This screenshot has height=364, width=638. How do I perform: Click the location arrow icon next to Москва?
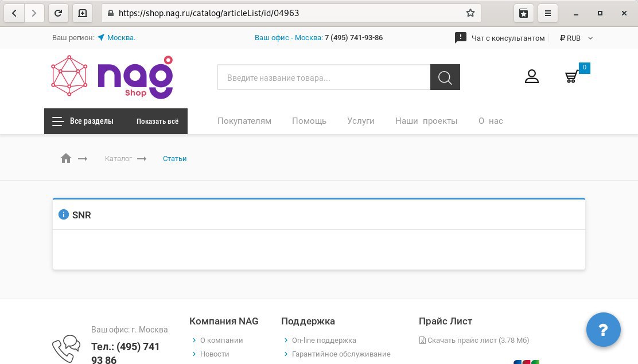click(x=101, y=37)
